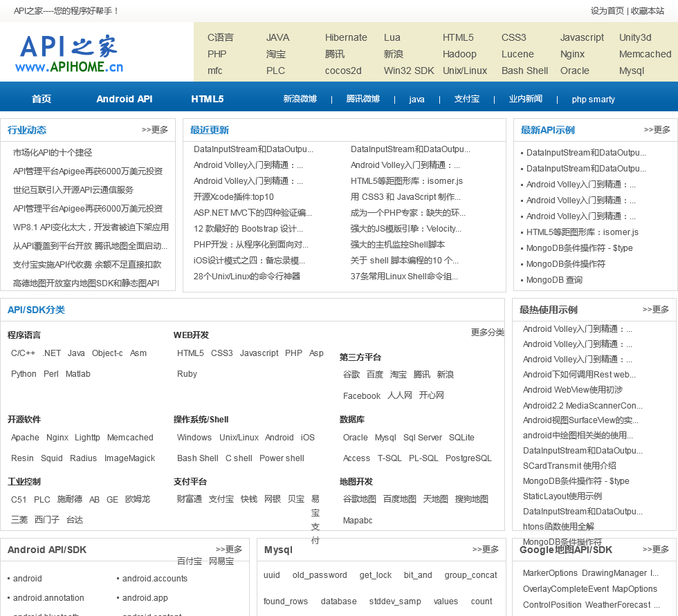The width and height of the screenshot is (678, 616).
Task: Open Power shell under 操作系统/Shell
Action: tap(282, 458)
